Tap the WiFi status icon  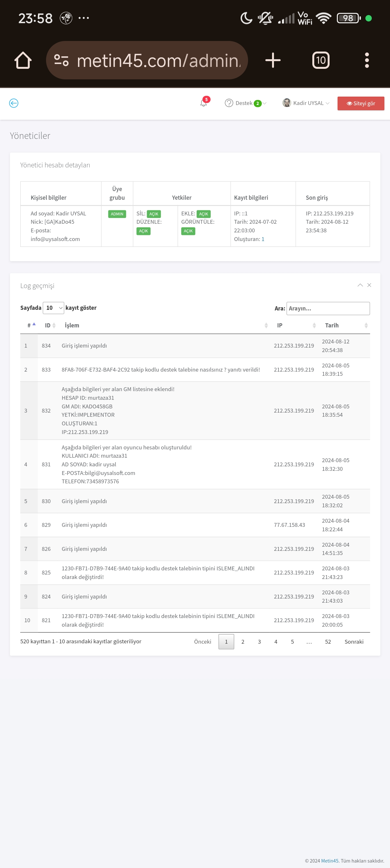tap(324, 18)
